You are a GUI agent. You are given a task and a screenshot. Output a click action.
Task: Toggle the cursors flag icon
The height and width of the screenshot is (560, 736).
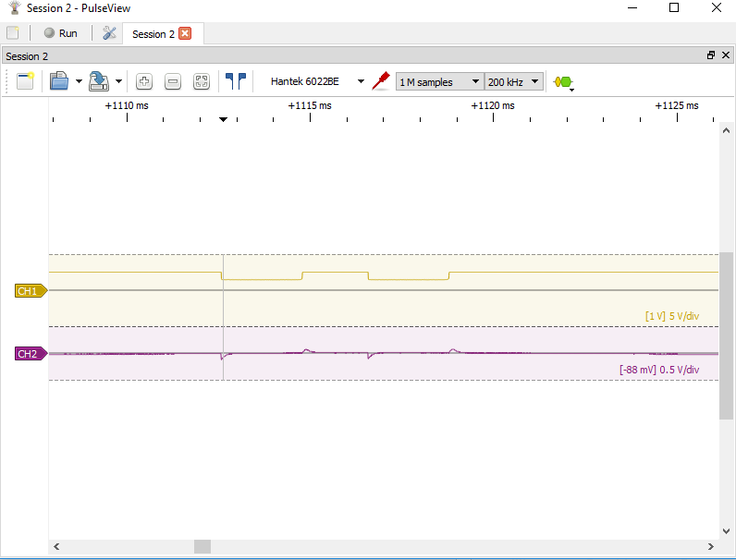click(x=236, y=81)
